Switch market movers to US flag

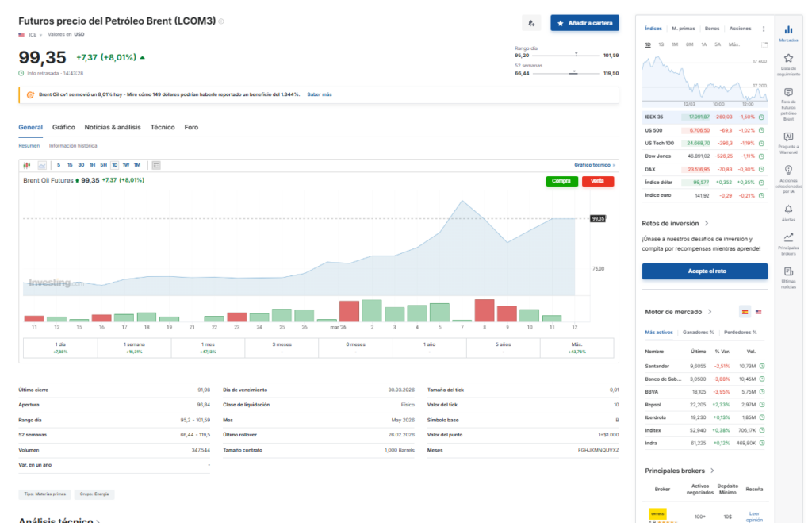coord(759,312)
